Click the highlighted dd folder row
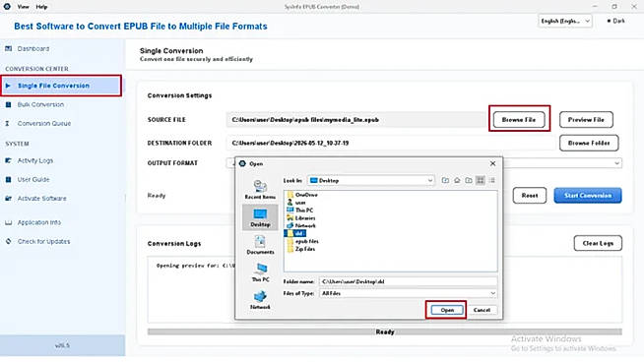 [295, 233]
